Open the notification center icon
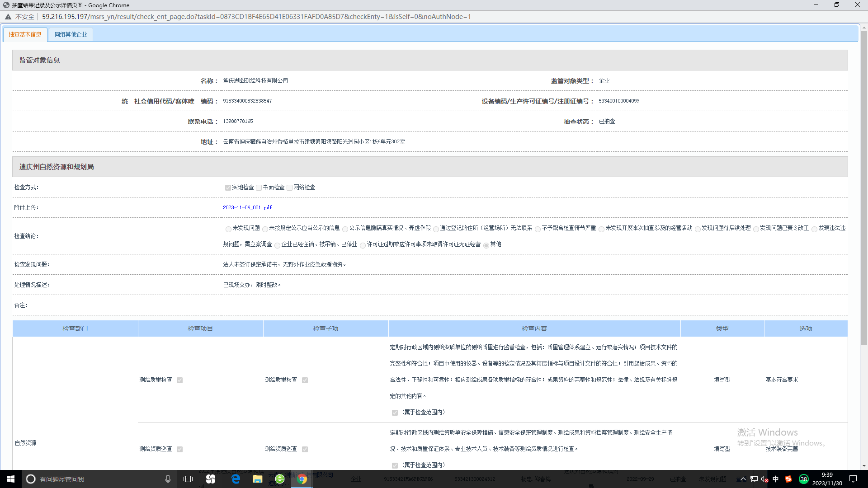 coord(853,479)
